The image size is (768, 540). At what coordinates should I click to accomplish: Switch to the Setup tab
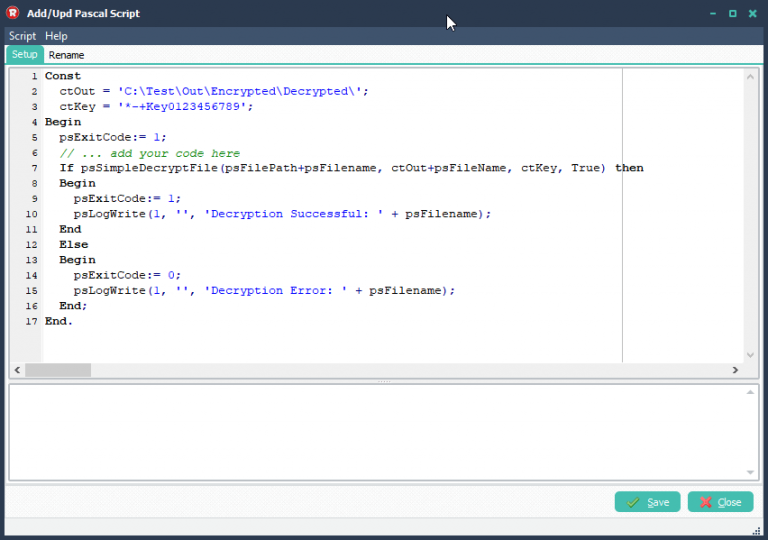pyautogui.click(x=24, y=55)
